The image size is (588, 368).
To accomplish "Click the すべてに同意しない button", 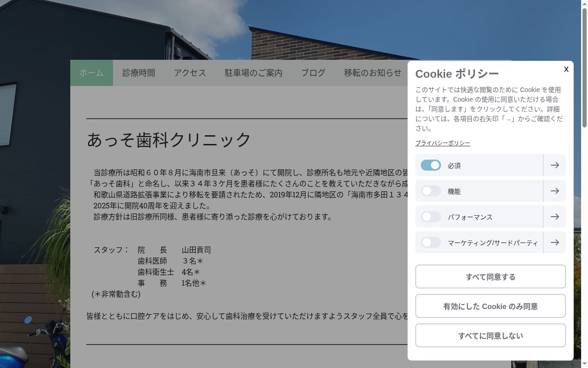I will 491,335.
